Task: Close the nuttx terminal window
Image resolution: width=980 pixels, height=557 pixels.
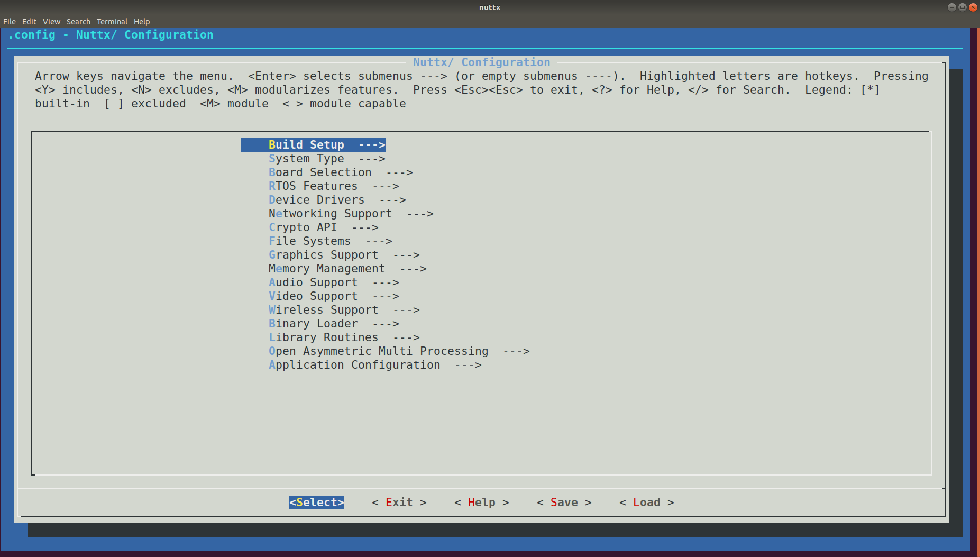Action: click(x=973, y=7)
